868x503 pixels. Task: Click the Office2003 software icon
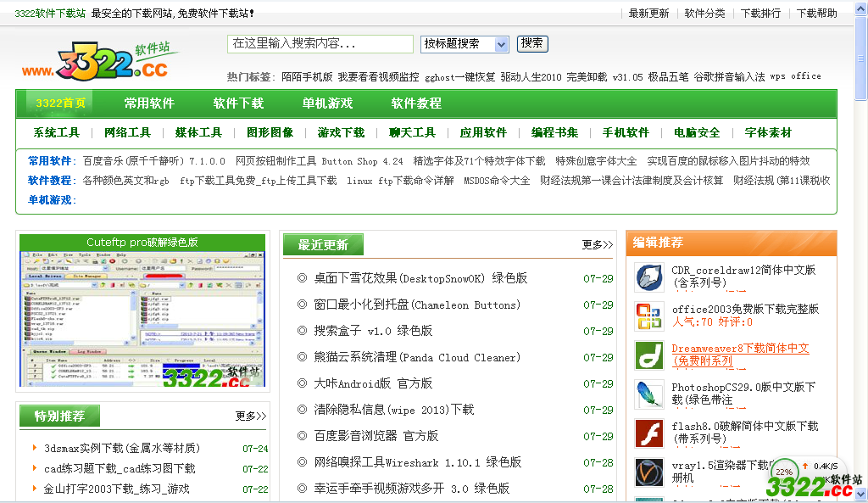(649, 316)
